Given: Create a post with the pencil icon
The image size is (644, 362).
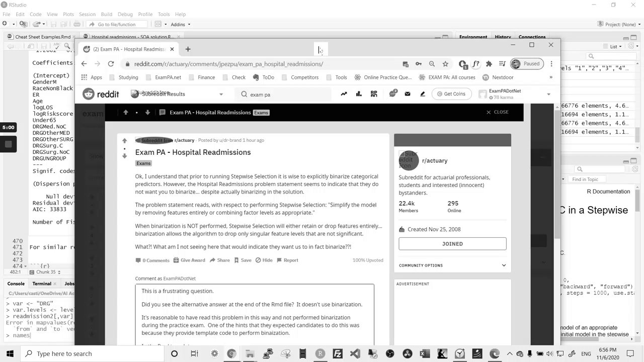Looking at the screenshot, I should [423, 94].
